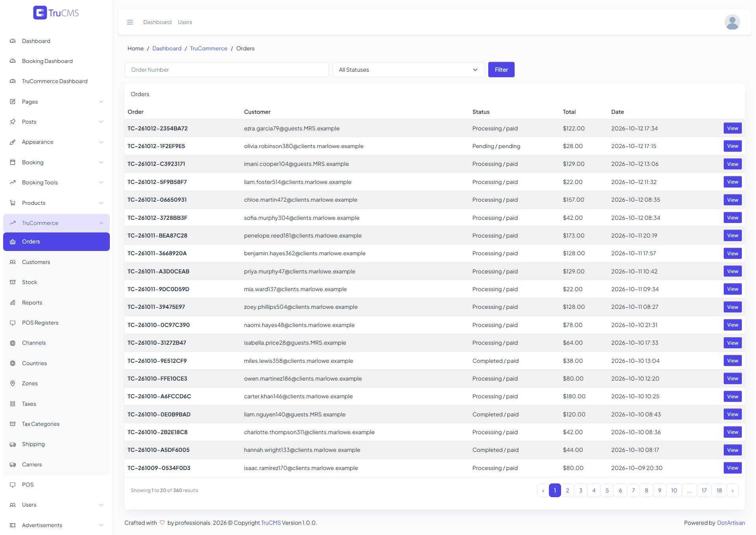Expand the Appearance sidebar menu
This screenshot has height=535, width=756.
[x=56, y=142]
